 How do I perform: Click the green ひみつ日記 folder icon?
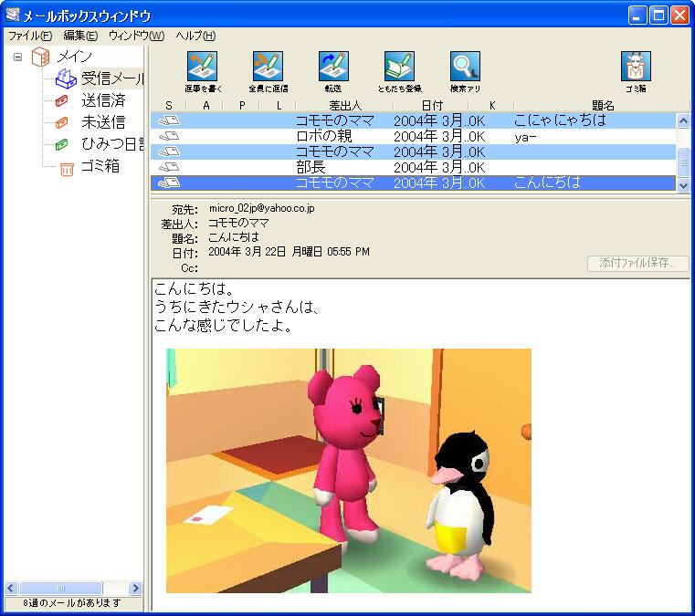(61, 144)
